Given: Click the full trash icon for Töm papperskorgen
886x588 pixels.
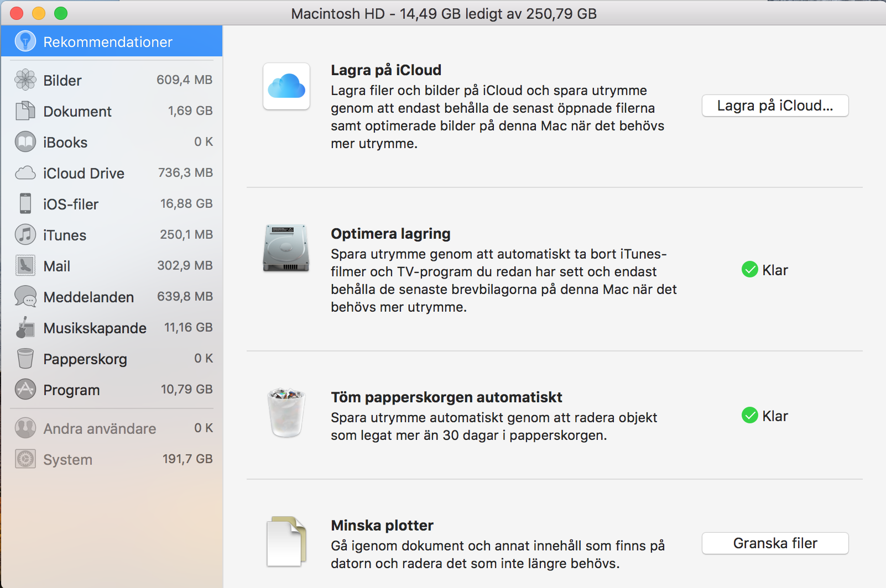Looking at the screenshot, I should coord(286,412).
